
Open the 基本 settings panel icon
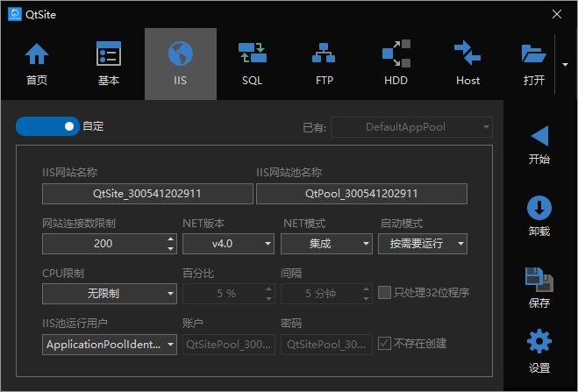pyautogui.click(x=109, y=54)
